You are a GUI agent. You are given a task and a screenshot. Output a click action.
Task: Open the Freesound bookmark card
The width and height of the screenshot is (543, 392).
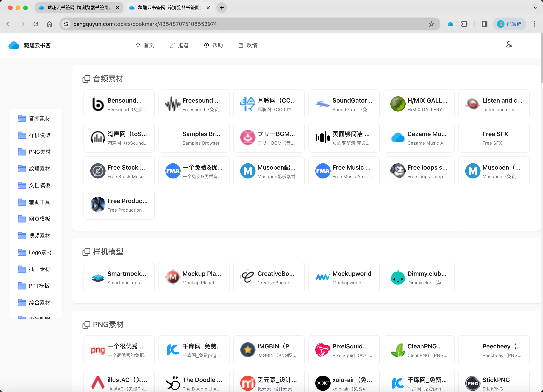click(x=194, y=104)
